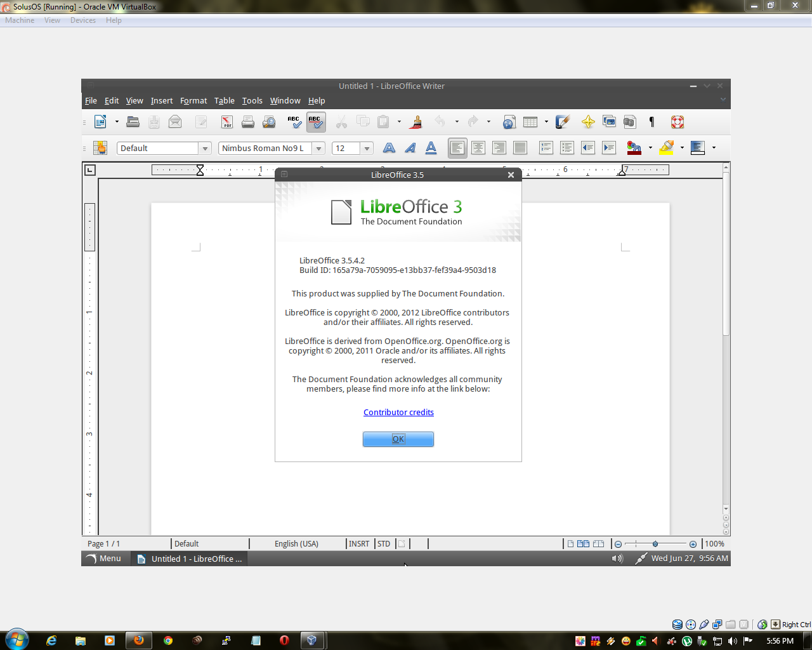The width and height of the screenshot is (812, 650).
Task: Open the Navigator star icon
Action: pyautogui.click(x=588, y=122)
